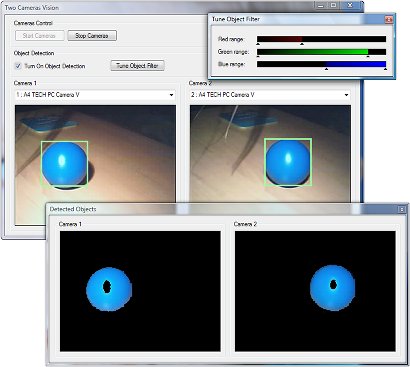The width and height of the screenshot is (410, 367).
Task: Click the Blue range lower limit marker
Action: (x=326, y=69)
